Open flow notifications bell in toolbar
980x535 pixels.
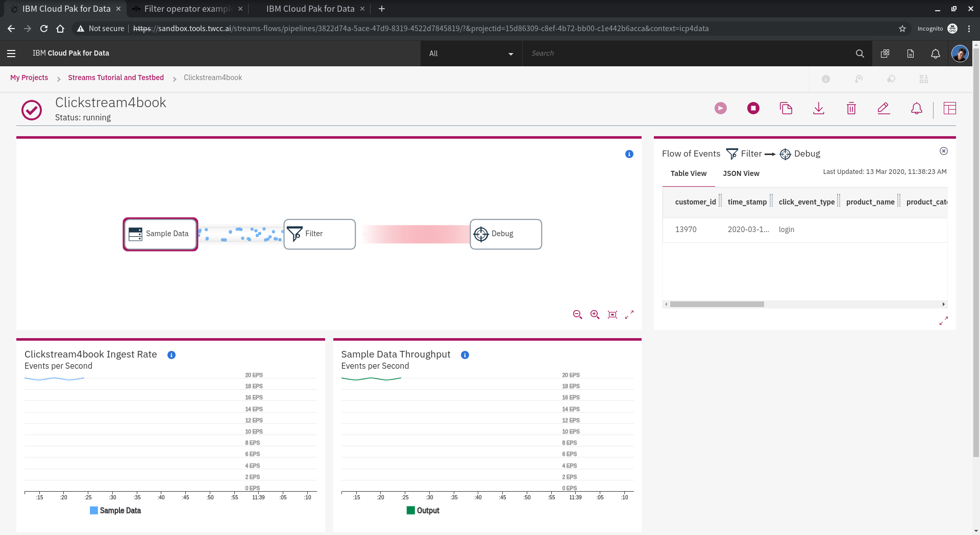[x=917, y=108]
